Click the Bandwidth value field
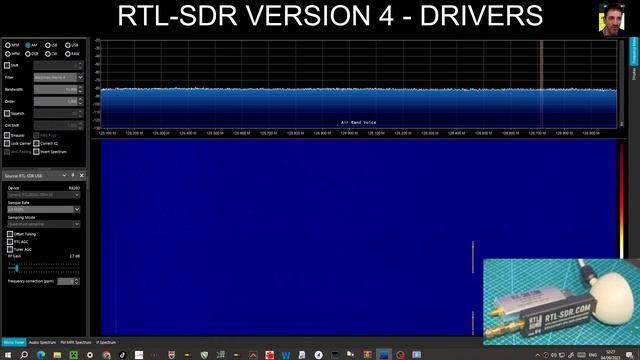 point(56,89)
